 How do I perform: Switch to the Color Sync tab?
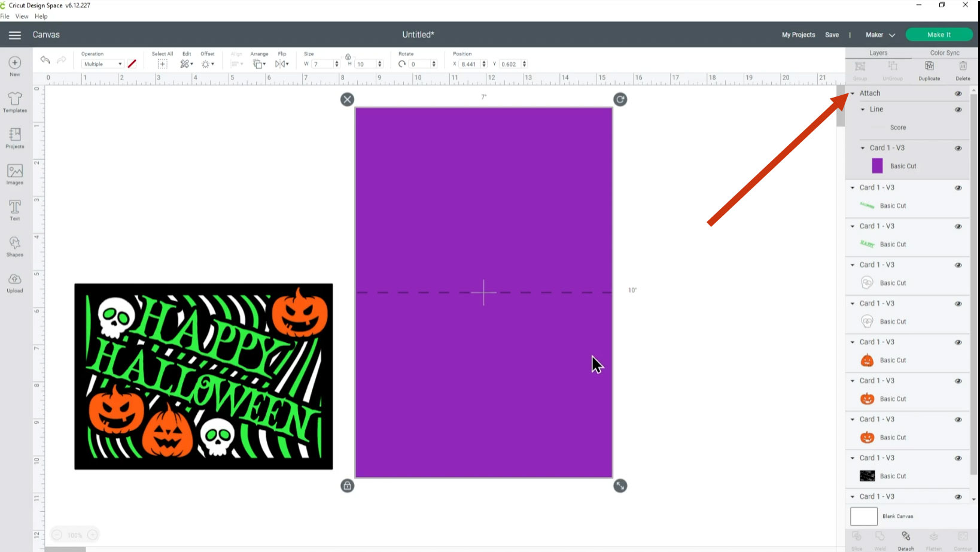point(944,53)
